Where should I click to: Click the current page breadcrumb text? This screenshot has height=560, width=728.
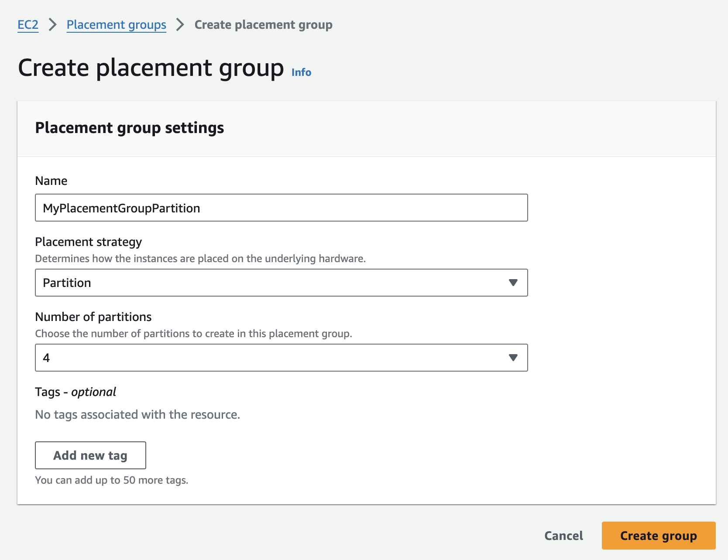pos(263,25)
